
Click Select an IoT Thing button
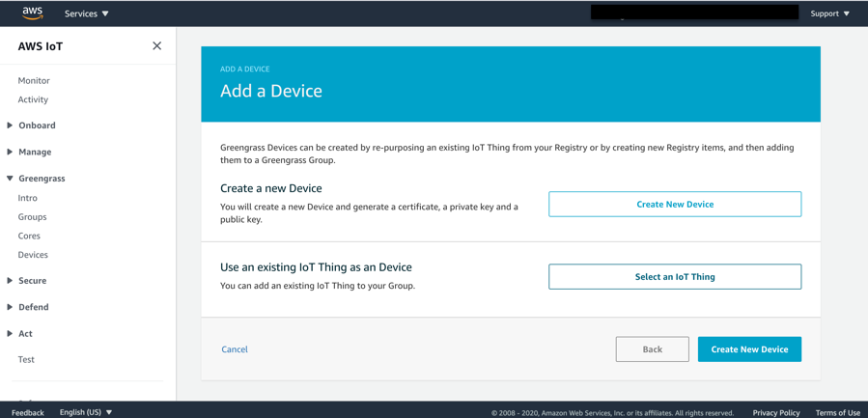click(675, 277)
